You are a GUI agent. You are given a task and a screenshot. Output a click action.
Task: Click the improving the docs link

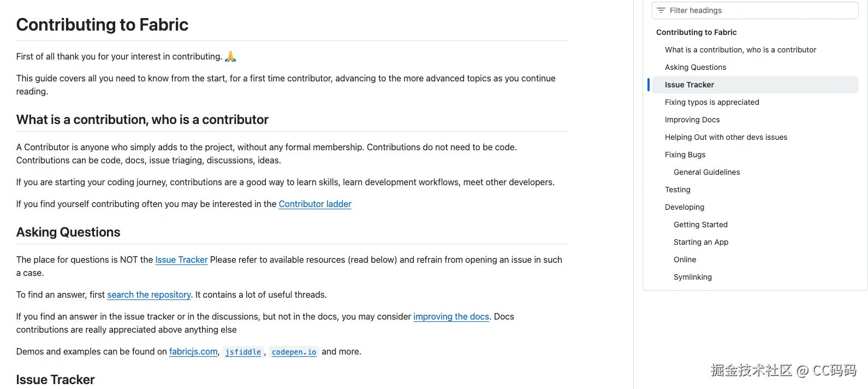[451, 316]
